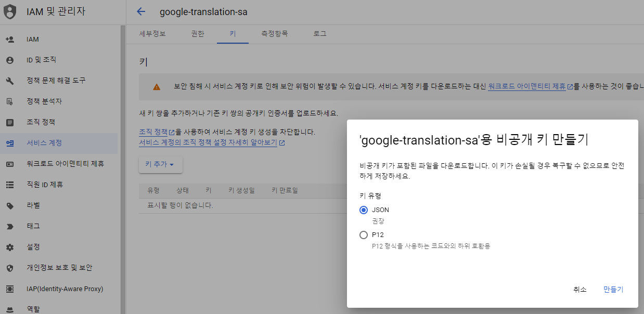The width and height of the screenshot is (644, 314).
Task: Click the 정책 분석자 document search icon
Action: (x=9, y=101)
